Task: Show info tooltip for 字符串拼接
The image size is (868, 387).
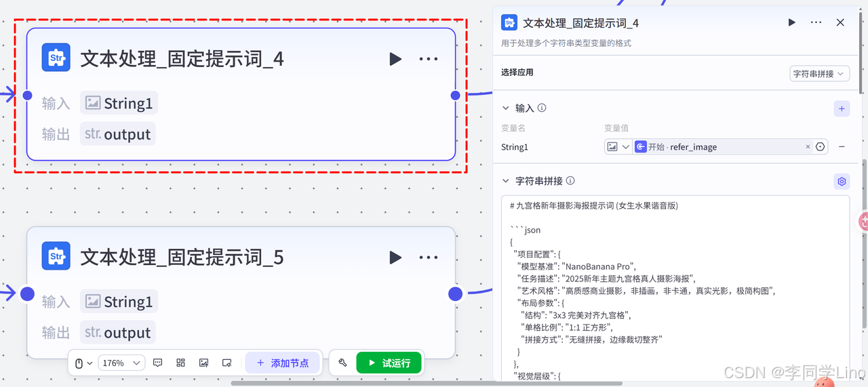Action: click(570, 181)
